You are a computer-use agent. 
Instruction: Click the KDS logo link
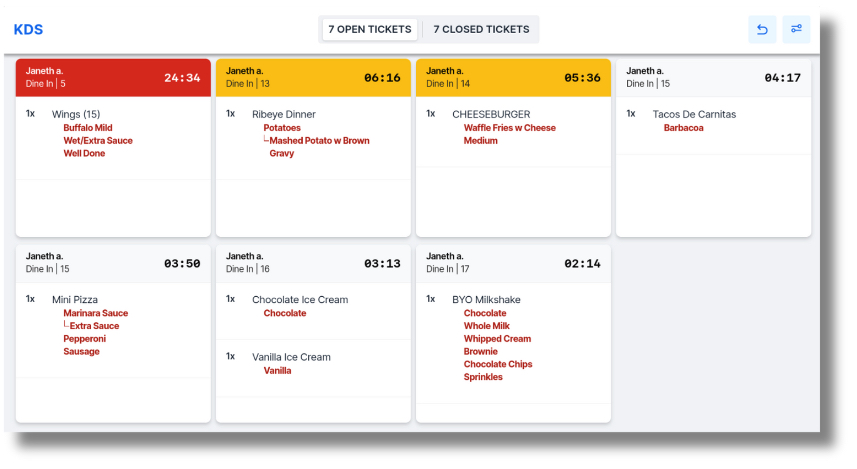pos(28,30)
